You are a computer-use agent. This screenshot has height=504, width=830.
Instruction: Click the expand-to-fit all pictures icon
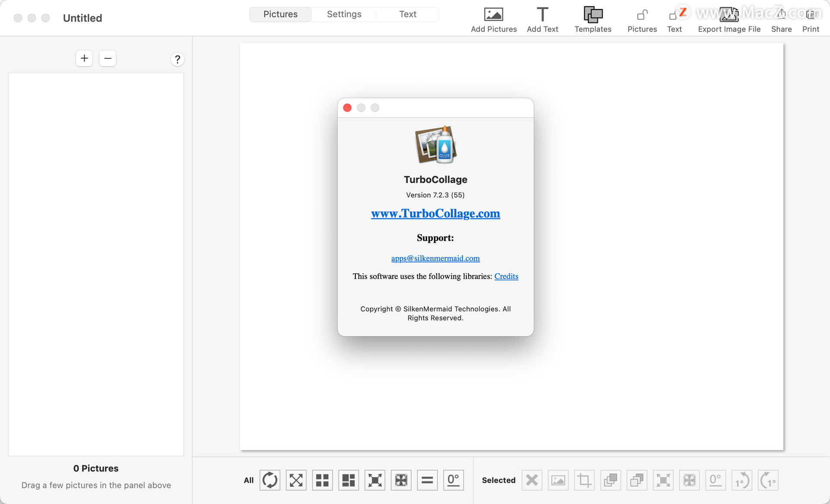(x=375, y=480)
